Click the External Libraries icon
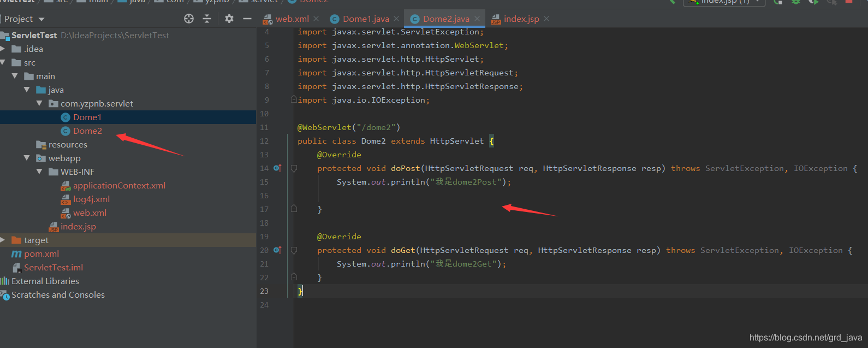Screen dimensions: 868x348 tap(5, 281)
